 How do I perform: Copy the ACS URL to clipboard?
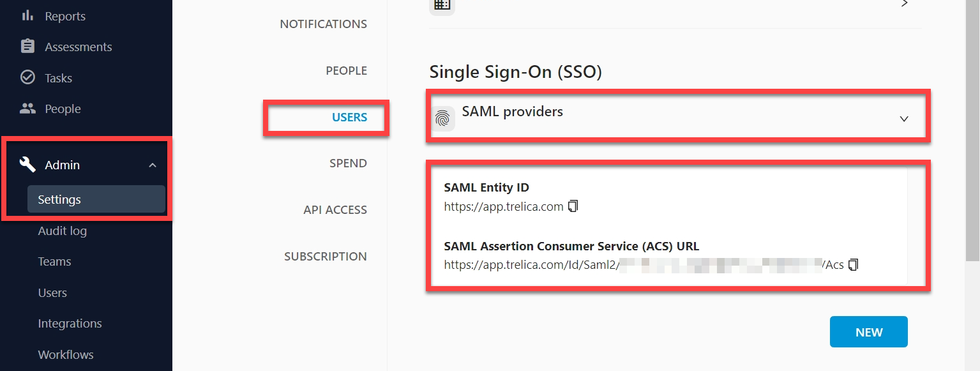(x=853, y=264)
